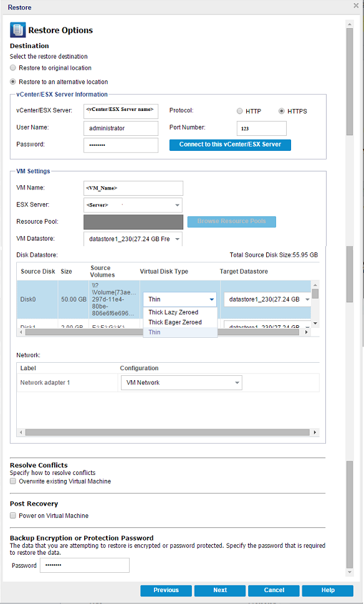Click network table horizontal scroll right arrow
364x604 pixels.
(x=315, y=433)
